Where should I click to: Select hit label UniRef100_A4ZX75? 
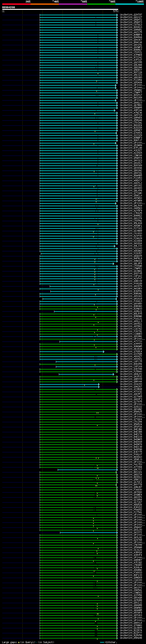coord(131,32)
